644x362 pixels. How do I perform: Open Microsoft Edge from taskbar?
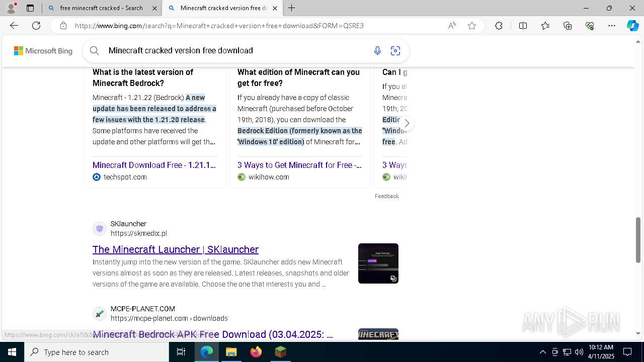point(207,352)
